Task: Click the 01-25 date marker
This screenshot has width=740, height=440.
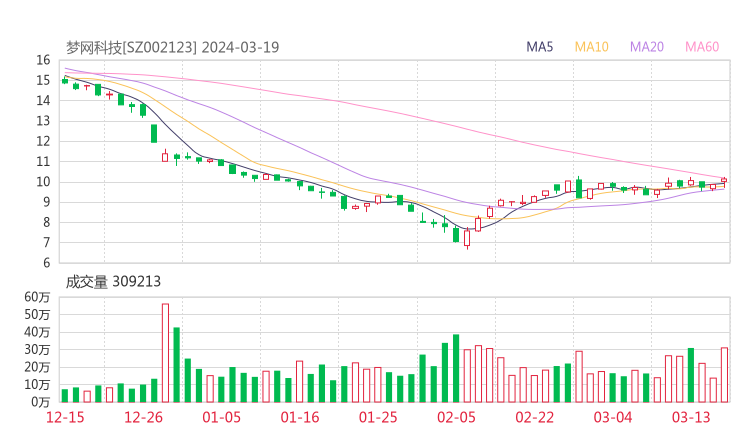Action: click(377, 417)
